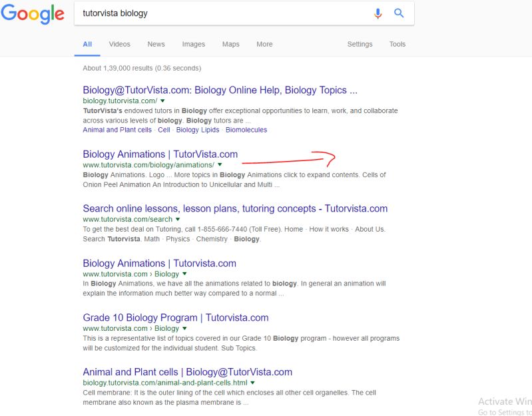The height and width of the screenshot is (416, 532).
Task: Expand dropdown arrow beside tutorvista.com/biology/animations/ URL
Action: (220, 165)
